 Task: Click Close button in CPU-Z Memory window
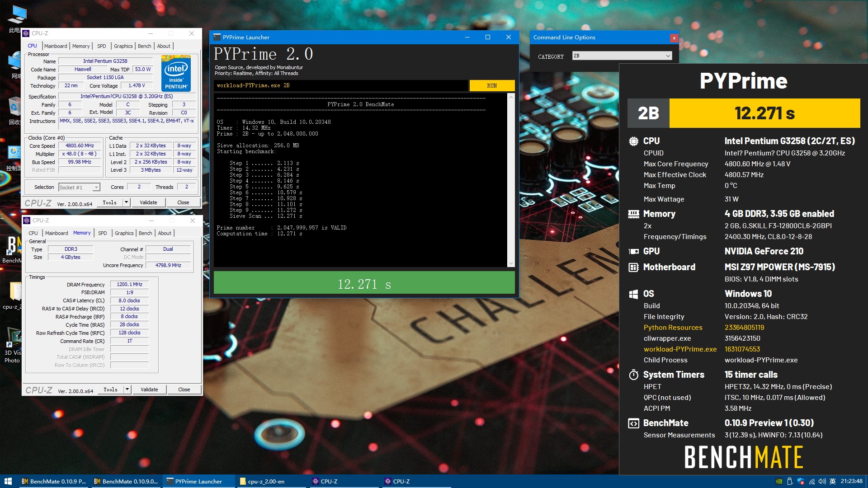click(184, 389)
